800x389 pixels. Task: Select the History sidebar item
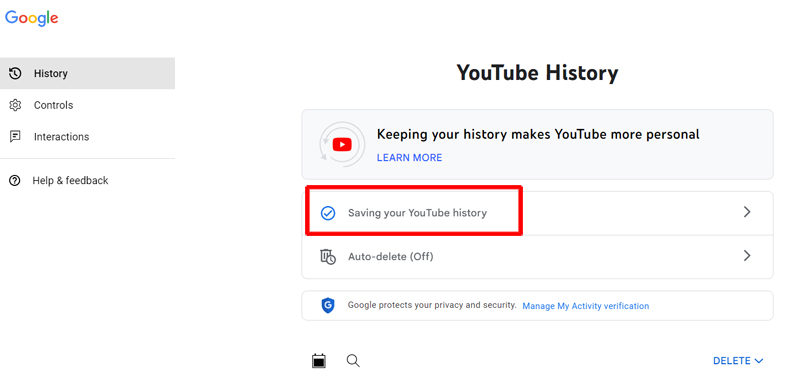pos(87,74)
